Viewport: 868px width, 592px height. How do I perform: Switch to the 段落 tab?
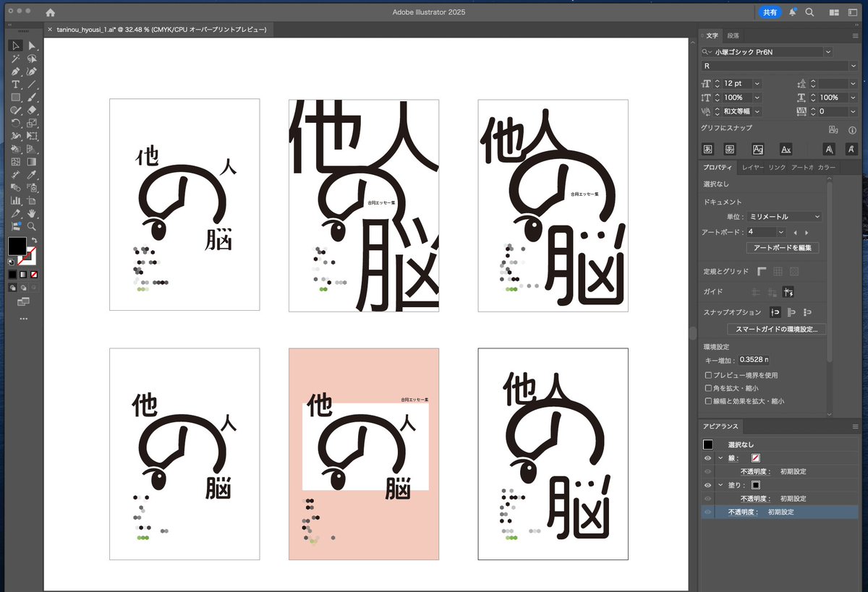(733, 35)
